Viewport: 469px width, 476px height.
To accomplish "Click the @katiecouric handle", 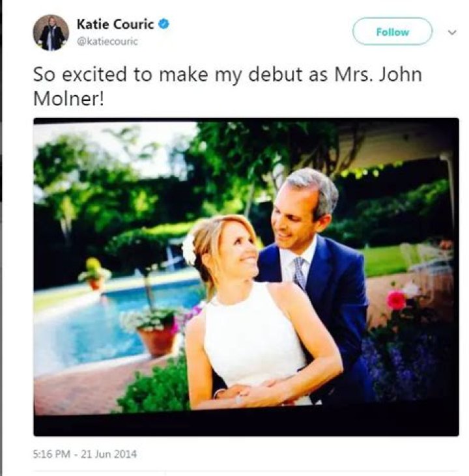I will [107, 42].
